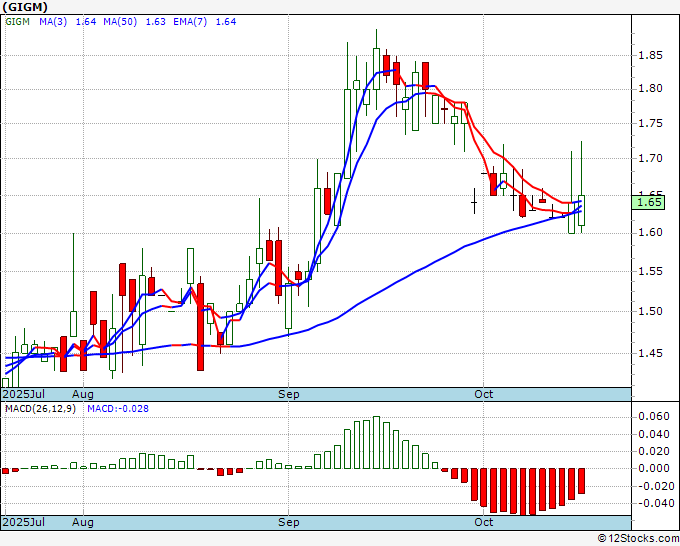This screenshot has height=546, width=680.
Task: Click the latest green candlestick near 1.65
Action: pos(582,210)
